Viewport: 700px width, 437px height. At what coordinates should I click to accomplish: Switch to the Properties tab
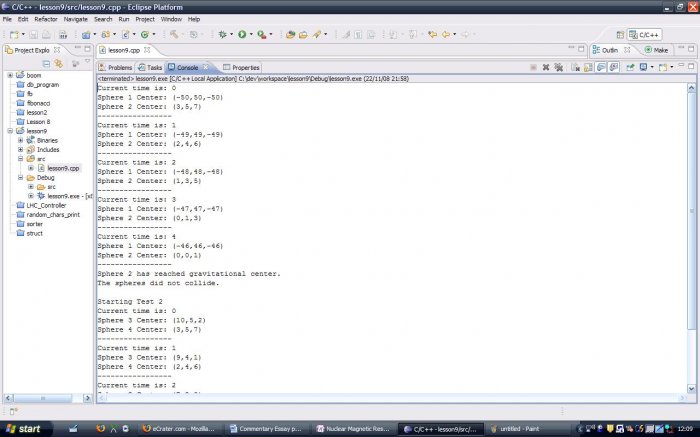[242, 67]
